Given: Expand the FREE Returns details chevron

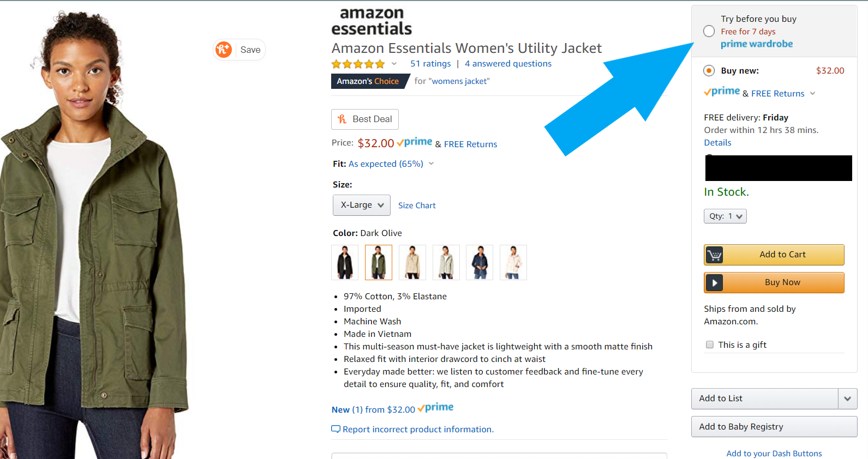Looking at the screenshot, I should tap(813, 93).
